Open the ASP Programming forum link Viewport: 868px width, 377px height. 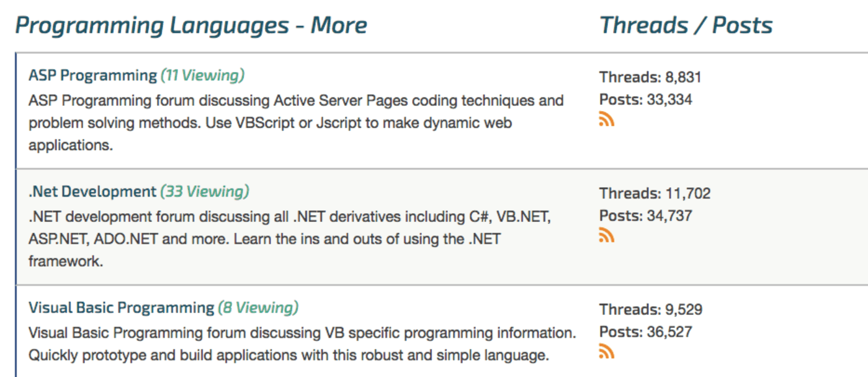[92, 76]
